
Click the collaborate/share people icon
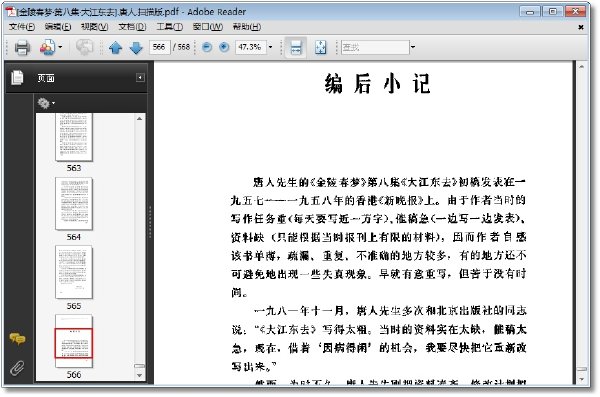click(47, 47)
